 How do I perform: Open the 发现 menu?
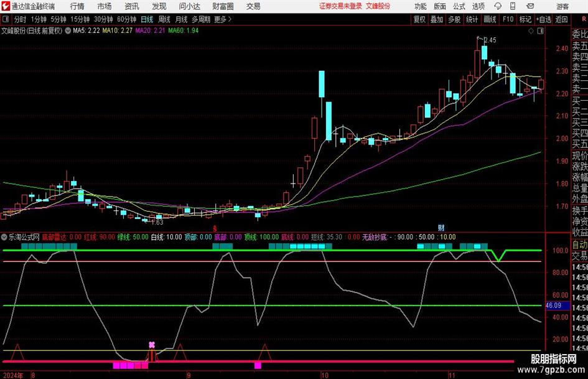159,6
